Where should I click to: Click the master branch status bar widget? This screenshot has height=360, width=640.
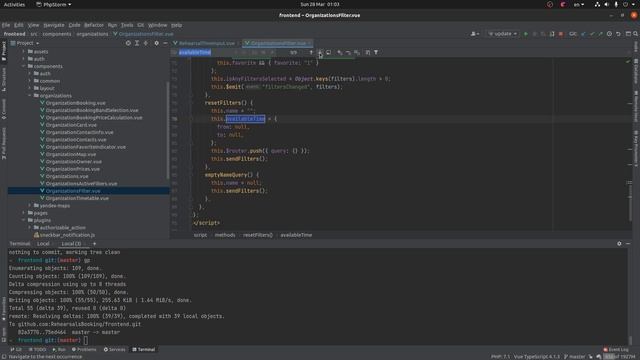coord(575,357)
